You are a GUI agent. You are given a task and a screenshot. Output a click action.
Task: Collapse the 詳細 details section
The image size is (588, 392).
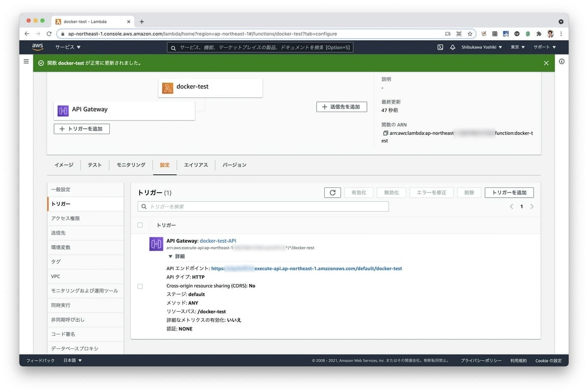pyautogui.click(x=176, y=256)
